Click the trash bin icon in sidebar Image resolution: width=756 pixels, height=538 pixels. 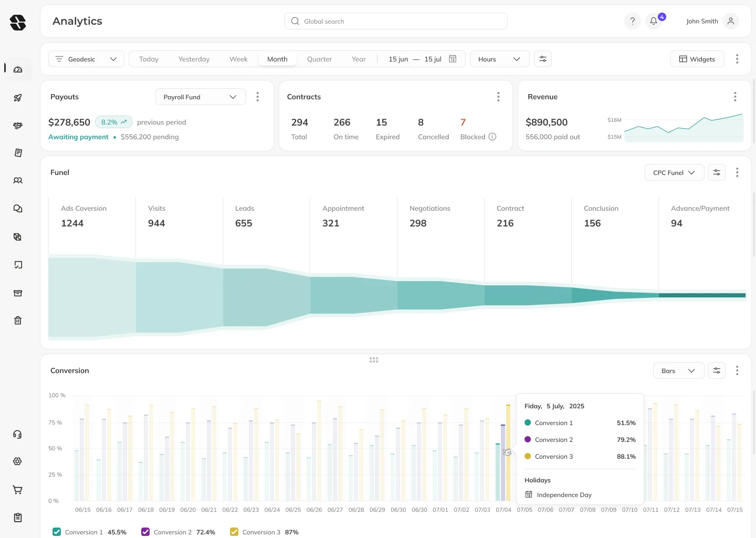coord(18,320)
